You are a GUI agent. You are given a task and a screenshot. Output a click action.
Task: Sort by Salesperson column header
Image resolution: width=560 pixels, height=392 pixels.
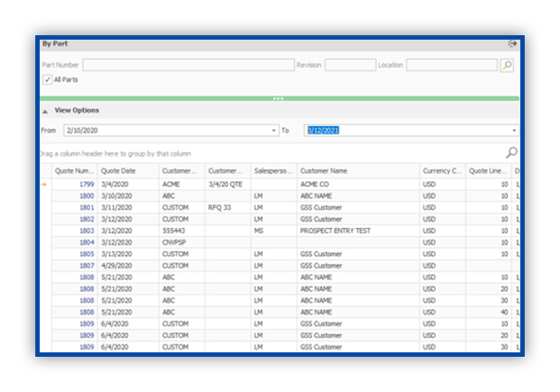click(x=273, y=171)
